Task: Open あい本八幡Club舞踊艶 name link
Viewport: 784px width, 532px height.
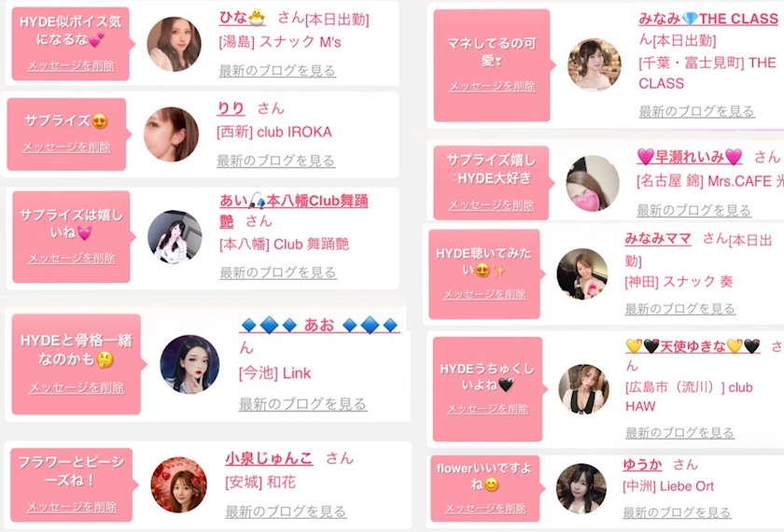Action: tap(294, 211)
